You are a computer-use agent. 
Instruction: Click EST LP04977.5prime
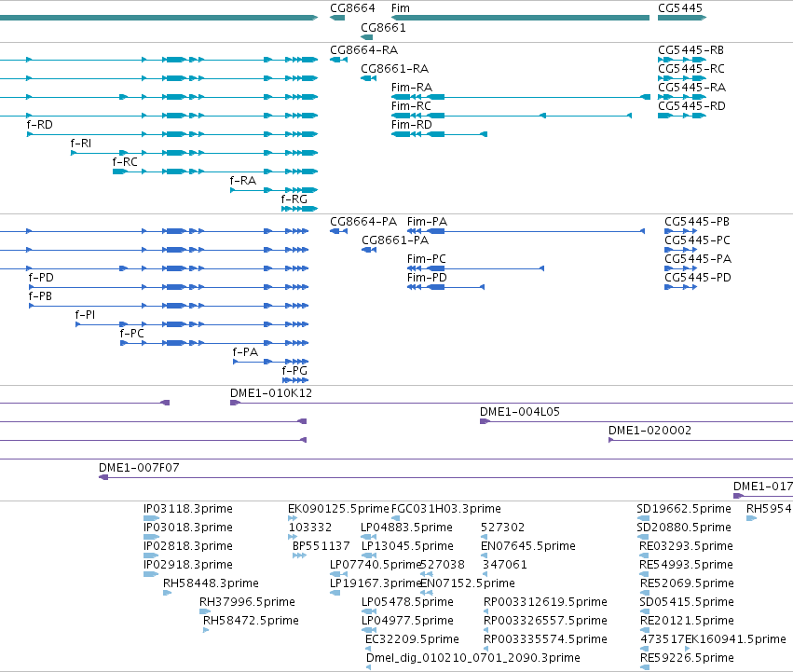point(407,622)
